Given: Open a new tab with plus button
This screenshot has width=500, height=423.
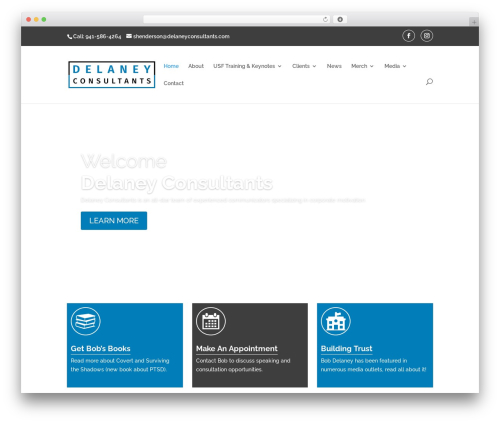Looking at the screenshot, I should pyautogui.click(x=474, y=22).
